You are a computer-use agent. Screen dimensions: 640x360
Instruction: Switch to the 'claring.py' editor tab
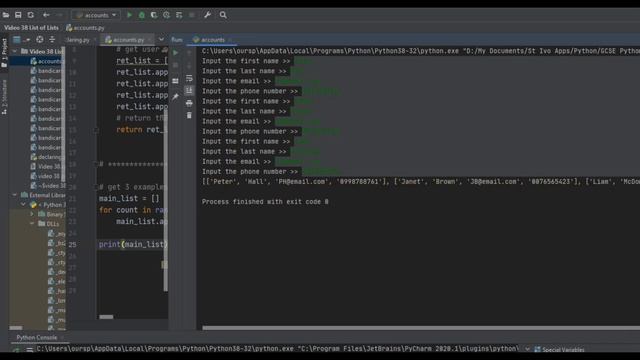pos(78,40)
